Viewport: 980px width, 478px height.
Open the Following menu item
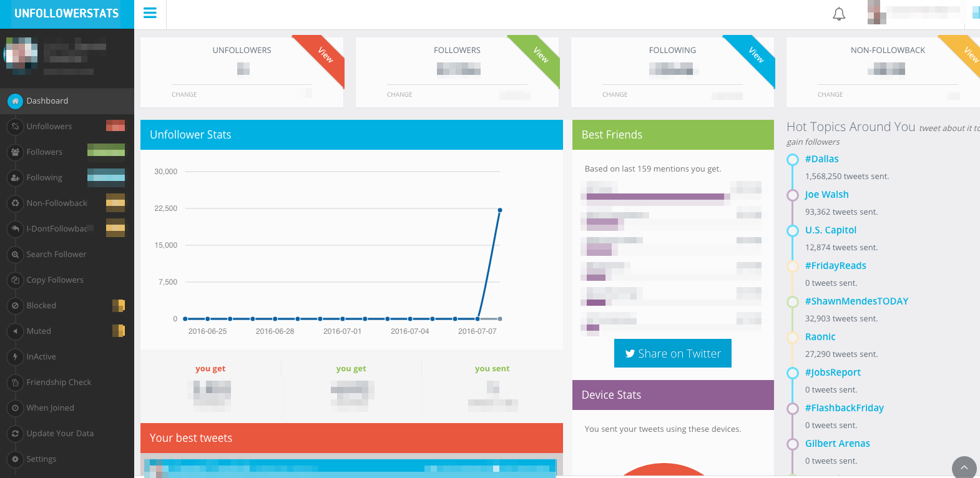pos(67,178)
